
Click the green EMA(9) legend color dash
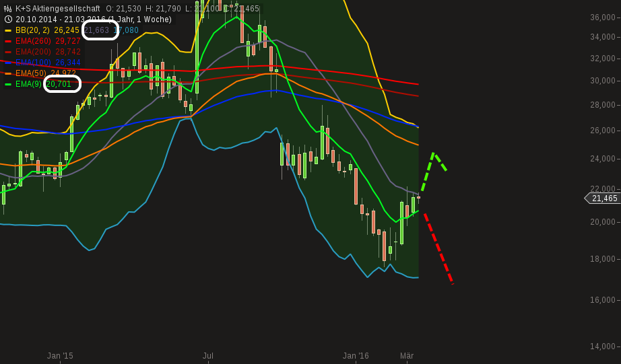click(x=8, y=84)
